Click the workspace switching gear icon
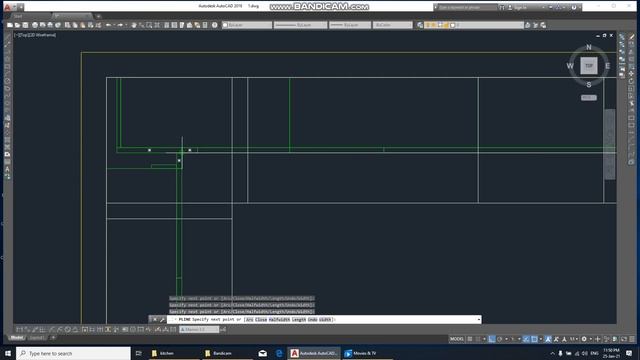 pyautogui.click(x=584, y=339)
